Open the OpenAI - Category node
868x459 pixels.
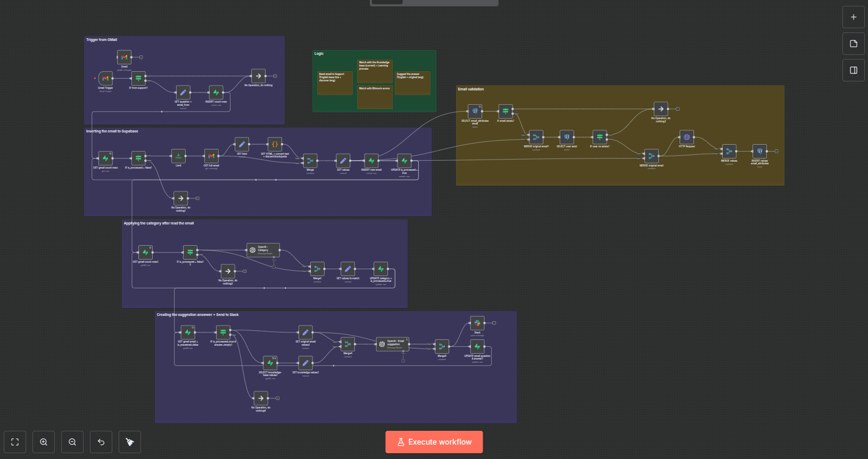[263, 250]
